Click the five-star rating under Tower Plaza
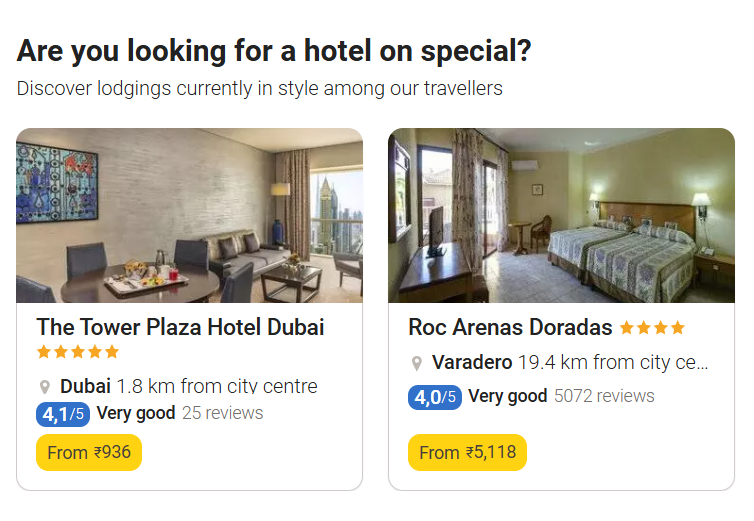 [x=78, y=352]
